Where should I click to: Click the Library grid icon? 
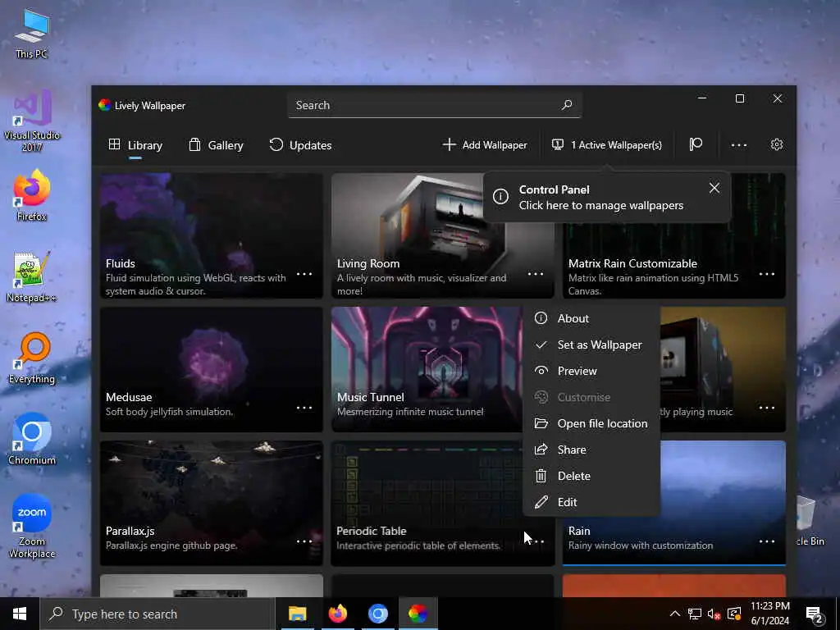pyautogui.click(x=114, y=144)
